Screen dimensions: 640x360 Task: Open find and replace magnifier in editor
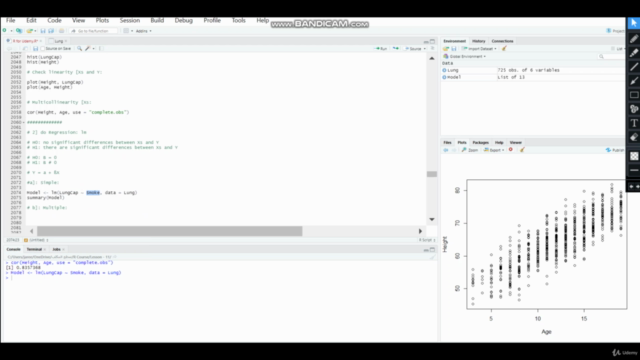pos(79,49)
